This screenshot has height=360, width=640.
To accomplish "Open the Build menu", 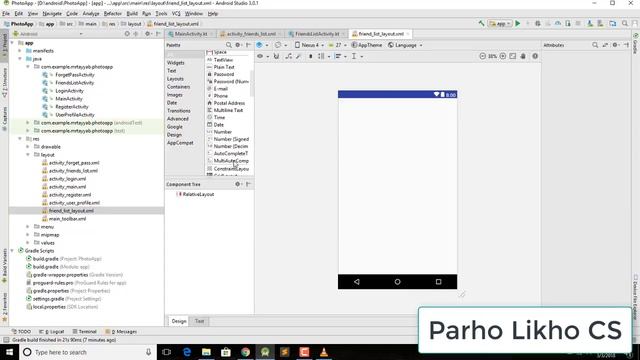I will [x=132, y=13].
